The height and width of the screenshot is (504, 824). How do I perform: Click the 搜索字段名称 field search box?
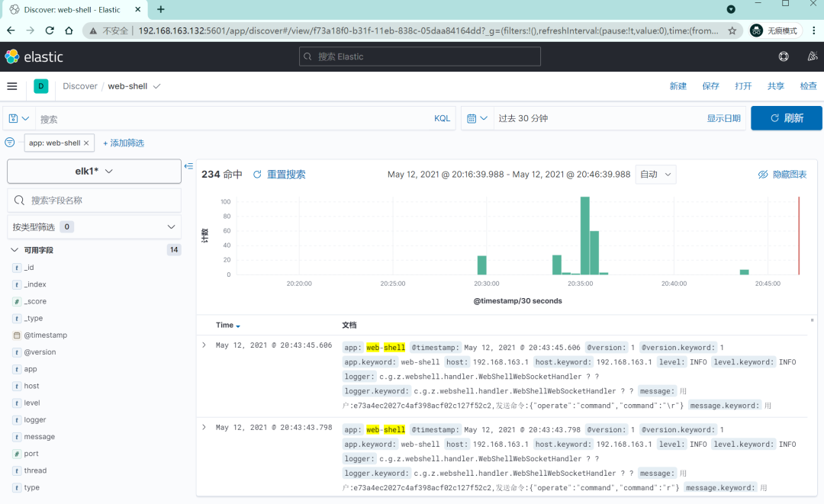[94, 200]
